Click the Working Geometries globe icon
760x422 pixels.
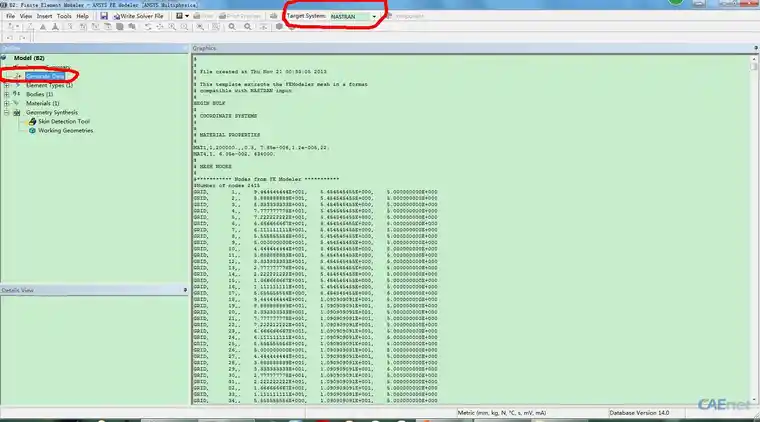click(x=32, y=131)
